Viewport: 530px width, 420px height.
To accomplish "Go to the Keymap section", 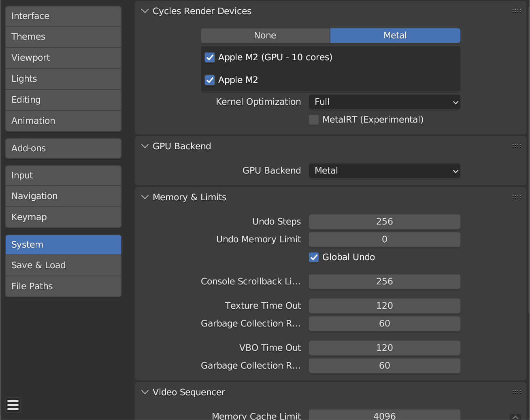I will tap(64, 217).
